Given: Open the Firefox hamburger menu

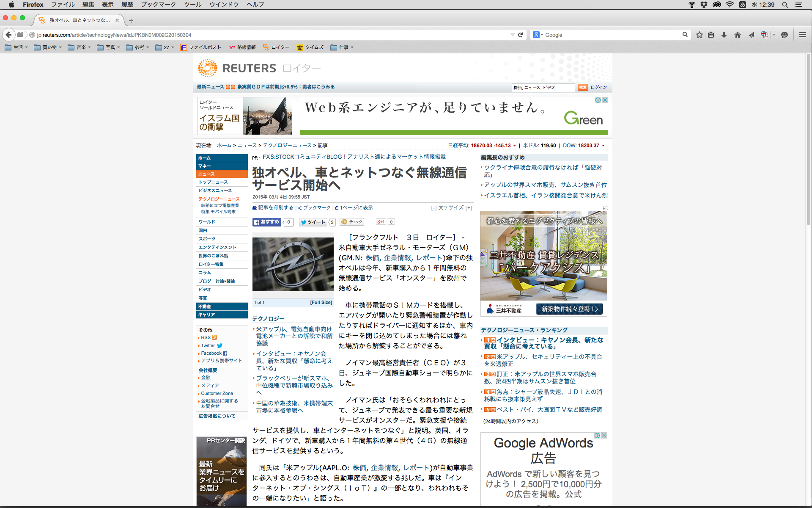Looking at the screenshot, I should 802,35.
